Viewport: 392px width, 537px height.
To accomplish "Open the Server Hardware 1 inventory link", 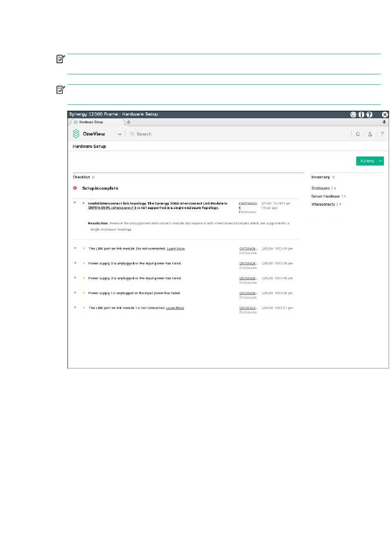I will (328, 196).
